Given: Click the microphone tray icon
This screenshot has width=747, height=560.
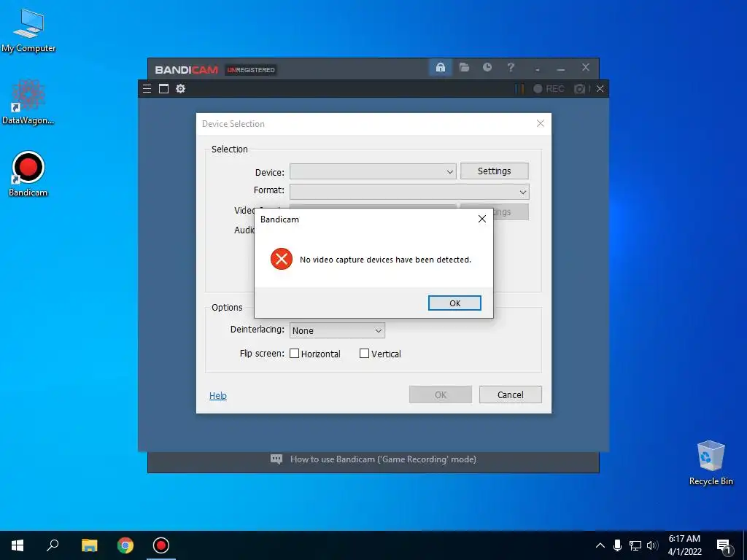Looking at the screenshot, I should [617, 545].
